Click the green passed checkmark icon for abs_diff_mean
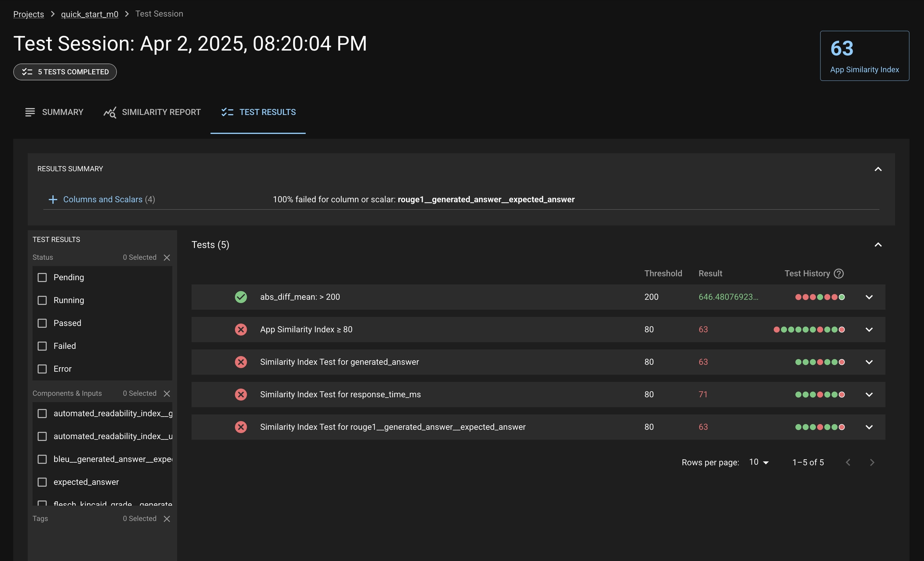Image resolution: width=924 pixels, height=561 pixels. pyautogui.click(x=241, y=297)
